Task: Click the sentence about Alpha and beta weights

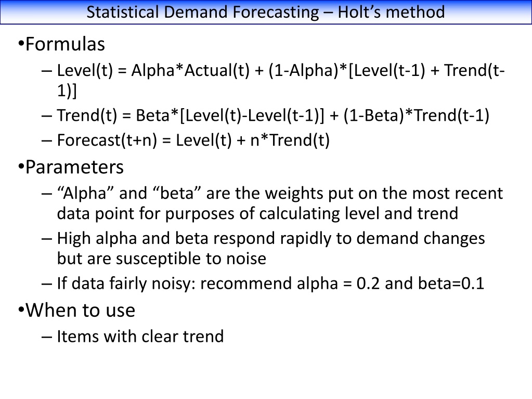Action: click(280, 203)
